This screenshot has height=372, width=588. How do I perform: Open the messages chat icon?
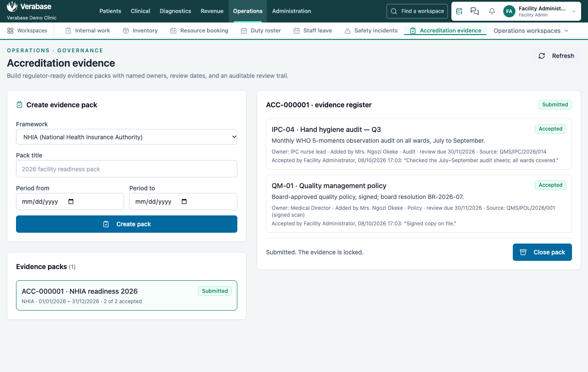[x=475, y=11]
